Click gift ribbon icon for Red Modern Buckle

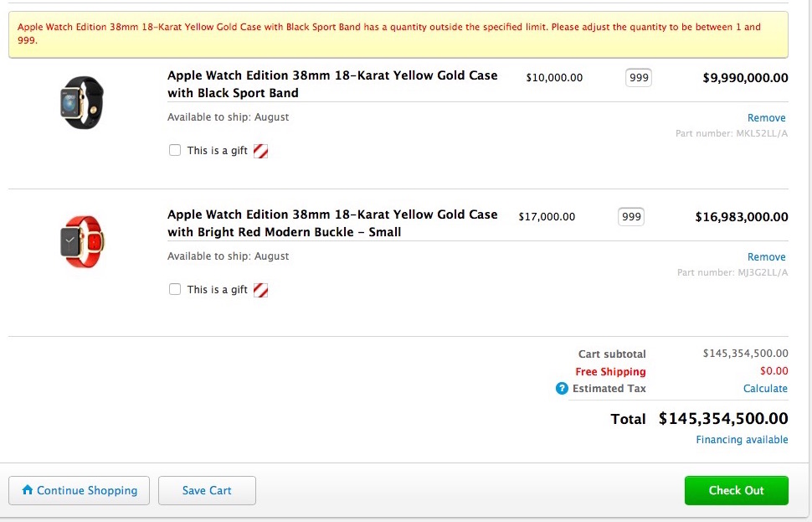point(260,290)
